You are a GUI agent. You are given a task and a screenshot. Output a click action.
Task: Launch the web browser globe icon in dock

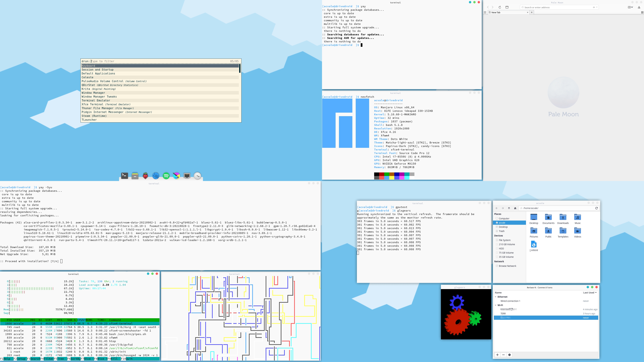pos(155,176)
